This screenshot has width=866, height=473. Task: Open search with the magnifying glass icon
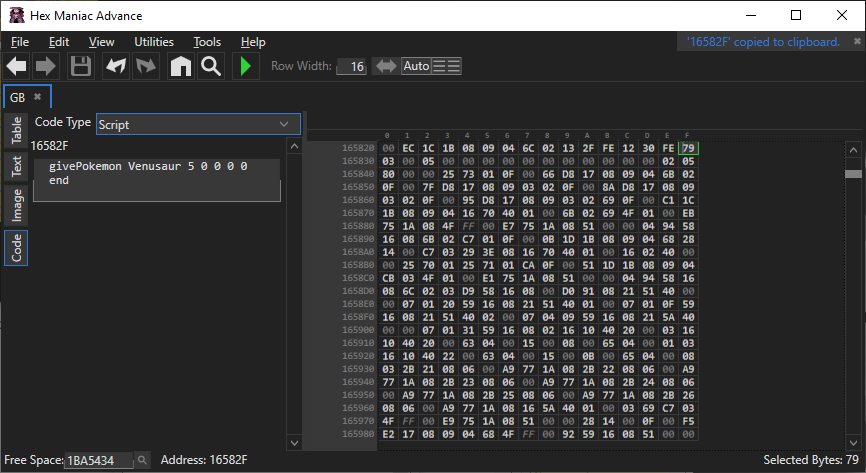210,66
